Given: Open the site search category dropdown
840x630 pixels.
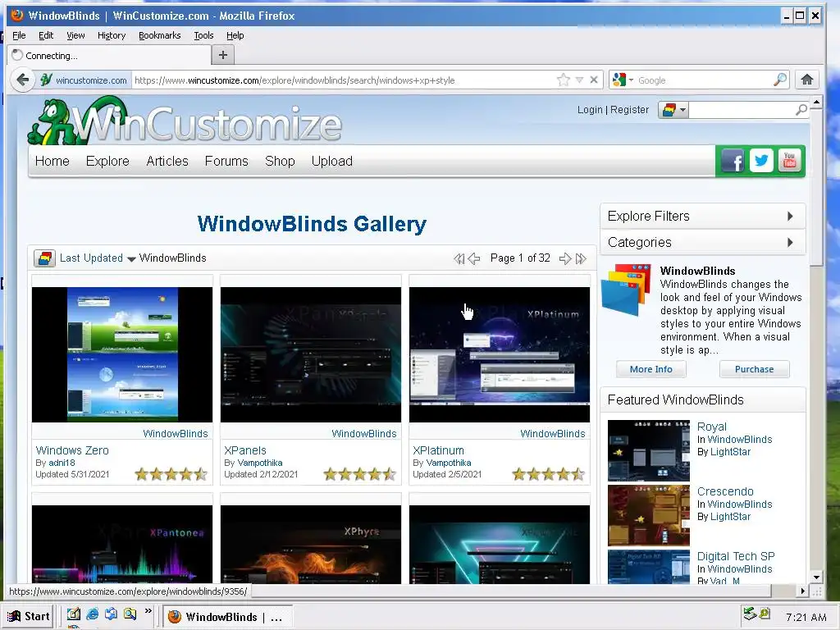Looking at the screenshot, I should (673, 110).
